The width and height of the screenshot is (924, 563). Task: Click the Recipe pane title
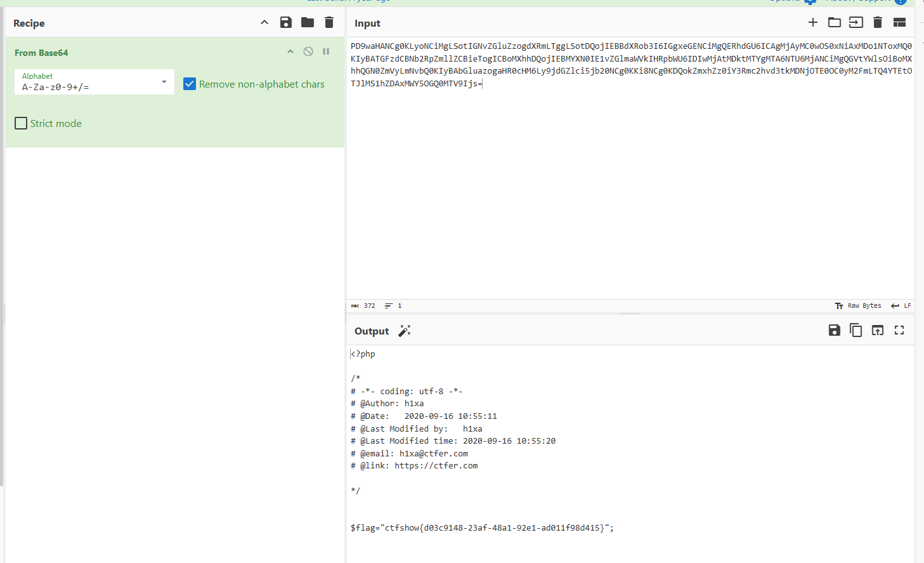(x=29, y=23)
